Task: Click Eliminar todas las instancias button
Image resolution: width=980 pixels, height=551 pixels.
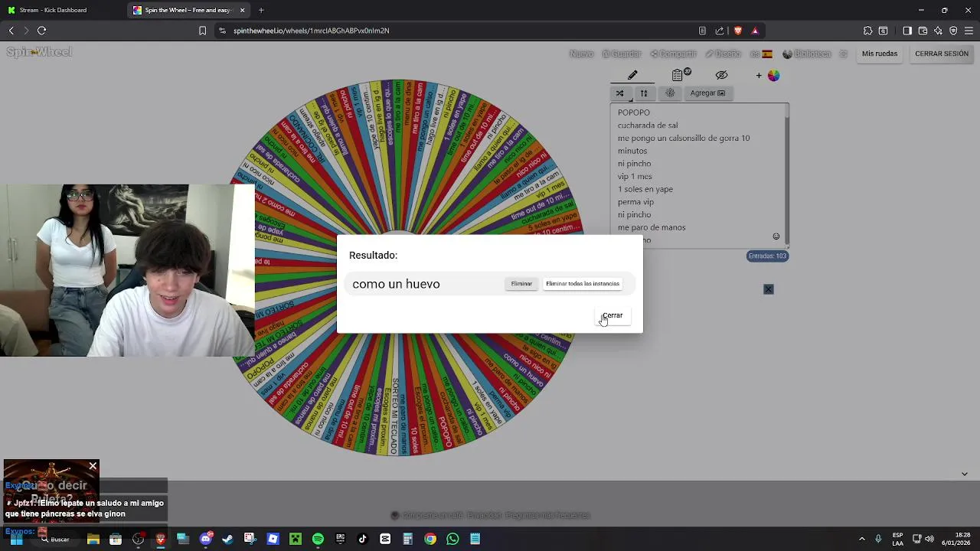Action: pyautogui.click(x=583, y=284)
